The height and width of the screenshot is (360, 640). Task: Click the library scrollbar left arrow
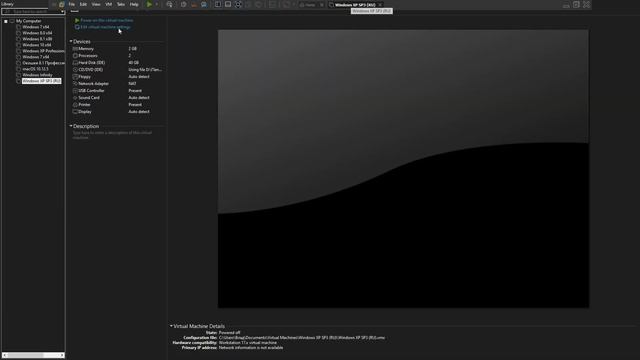(4, 355)
